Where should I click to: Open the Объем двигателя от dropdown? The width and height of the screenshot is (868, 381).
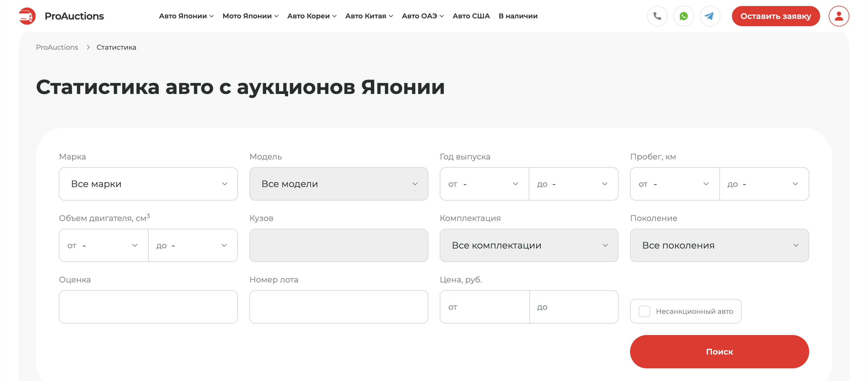click(103, 245)
